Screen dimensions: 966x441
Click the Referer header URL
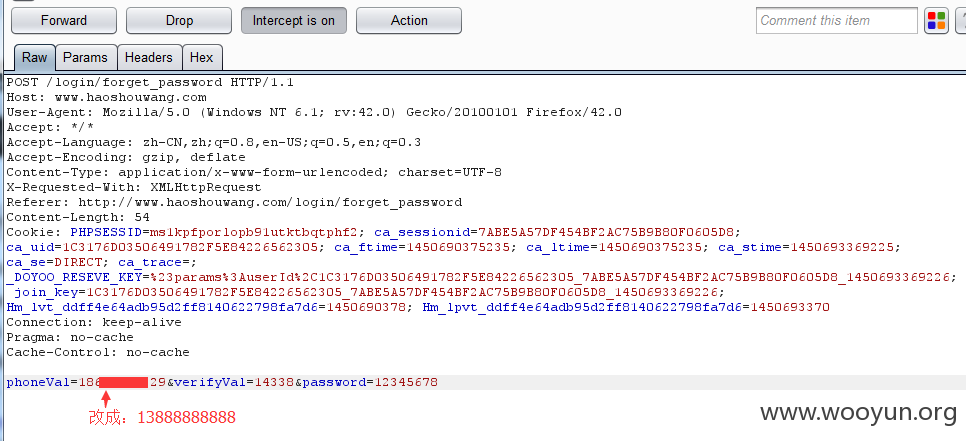(270, 203)
